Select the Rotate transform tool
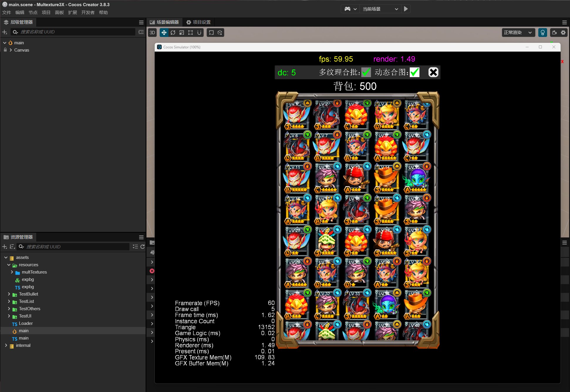Screen dimensions: 570x392 pyautogui.click(x=173, y=33)
